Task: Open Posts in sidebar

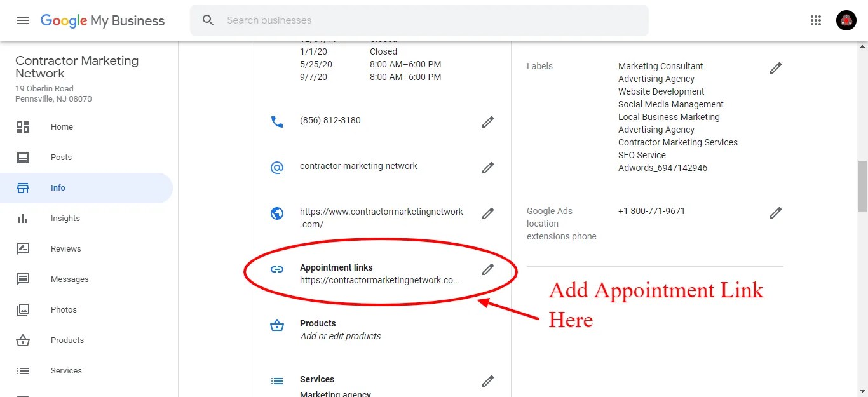Action: [x=86, y=158]
